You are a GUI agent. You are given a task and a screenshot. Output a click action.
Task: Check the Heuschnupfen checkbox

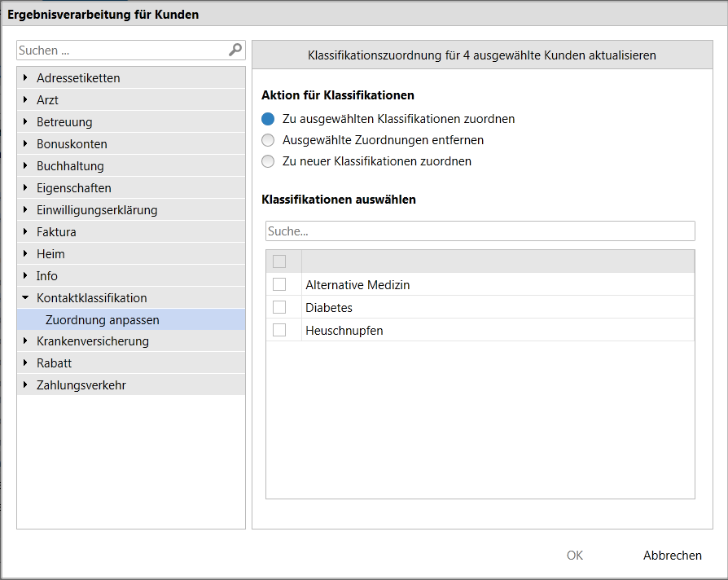[279, 330]
